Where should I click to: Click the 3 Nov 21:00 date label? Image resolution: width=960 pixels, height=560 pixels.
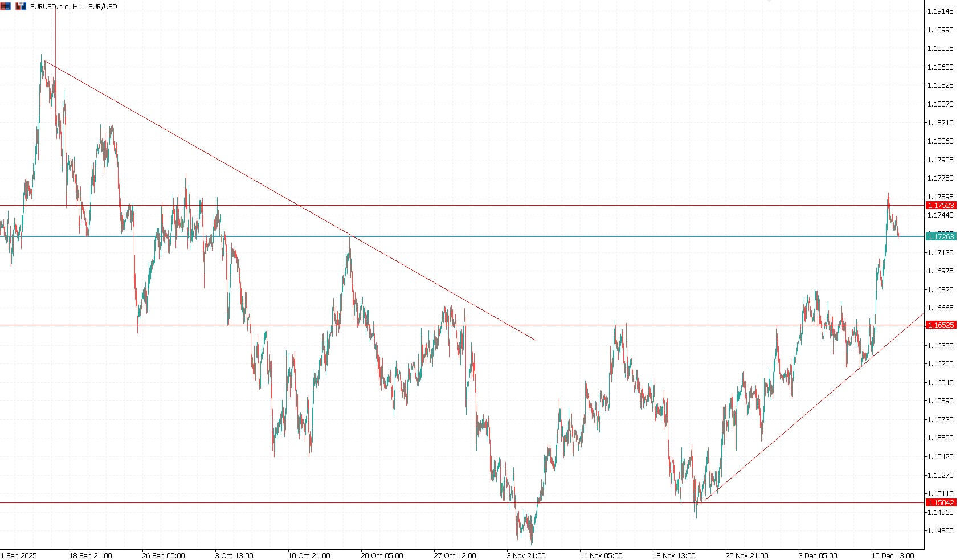(x=526, y=555)
